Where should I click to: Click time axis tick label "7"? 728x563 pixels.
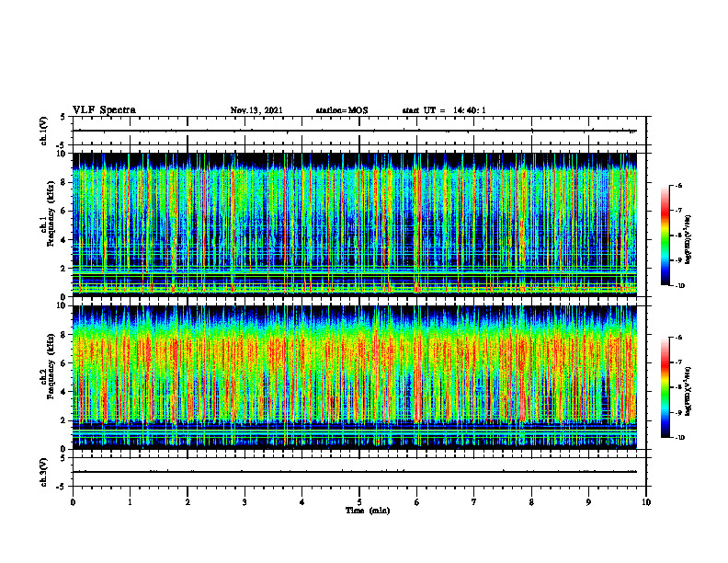[x=474, y=502]
